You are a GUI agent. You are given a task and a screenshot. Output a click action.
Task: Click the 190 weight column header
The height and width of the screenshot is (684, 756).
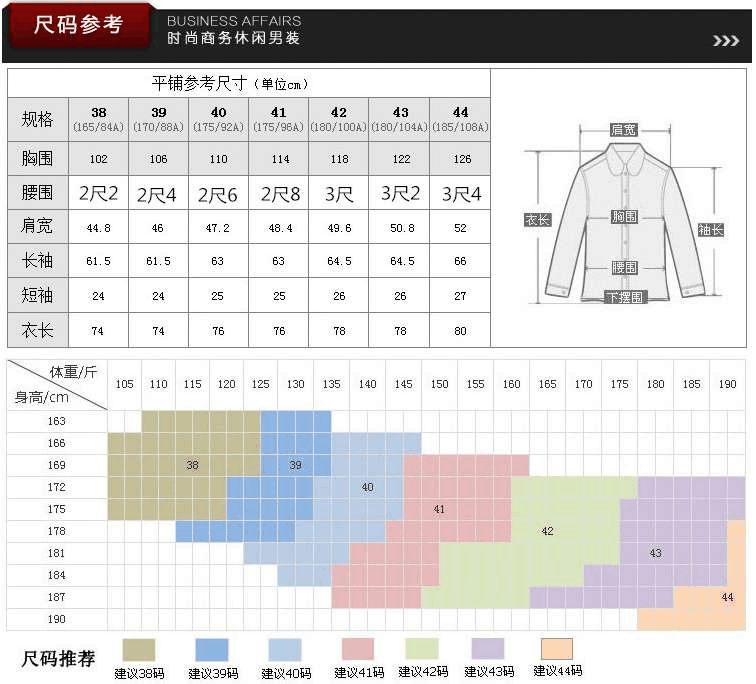click(x=727, y=384)
